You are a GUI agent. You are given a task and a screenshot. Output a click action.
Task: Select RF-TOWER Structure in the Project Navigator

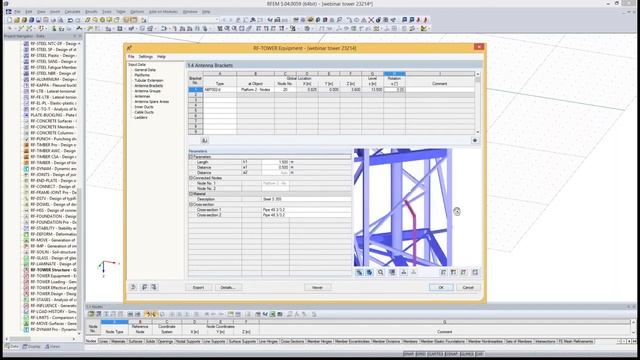point(53,270)
